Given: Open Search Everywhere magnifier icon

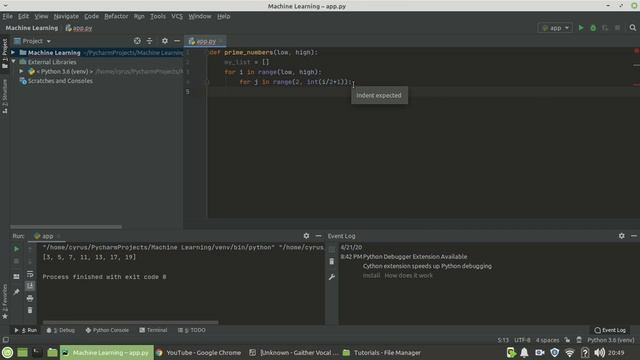Looking at the screenshot, I should tap(633, 28).
